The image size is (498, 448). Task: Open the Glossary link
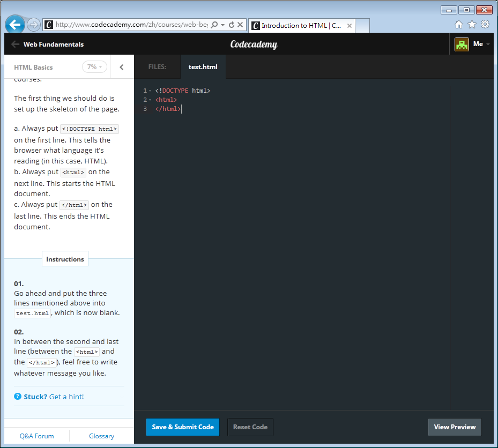(102, 436)
